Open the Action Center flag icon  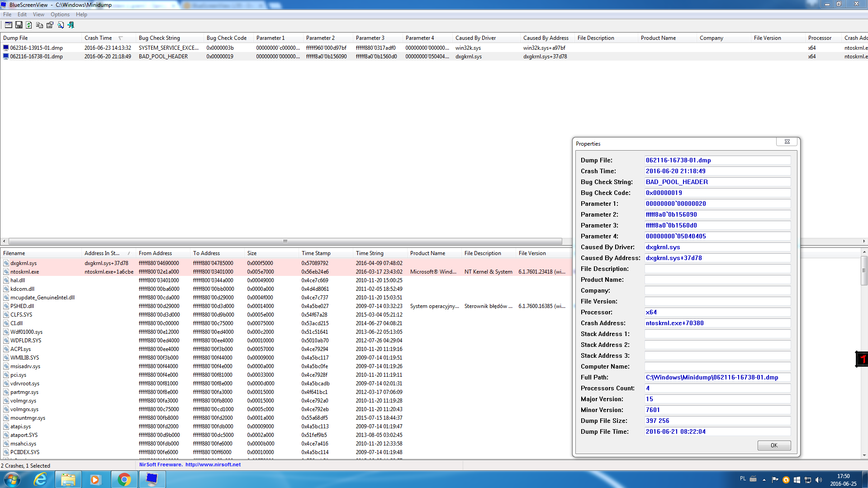click(x=775, y=480)
